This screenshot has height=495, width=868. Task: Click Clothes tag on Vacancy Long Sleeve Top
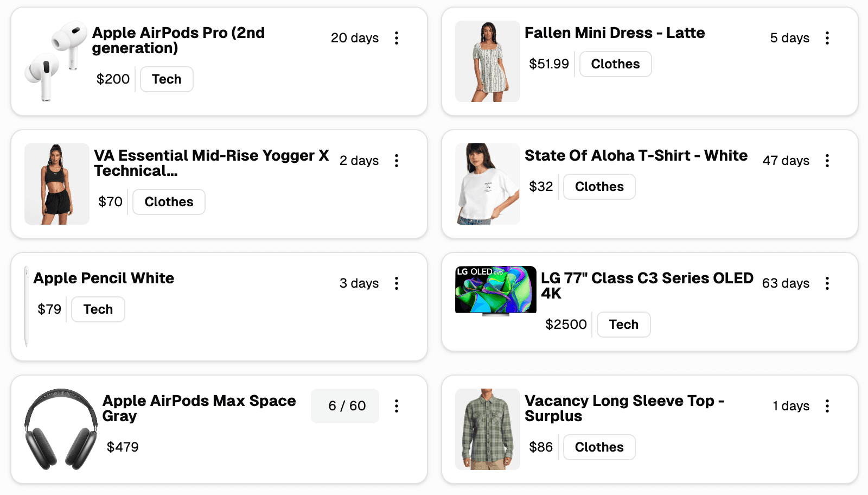pyautogui.click(x=599, y=447)
